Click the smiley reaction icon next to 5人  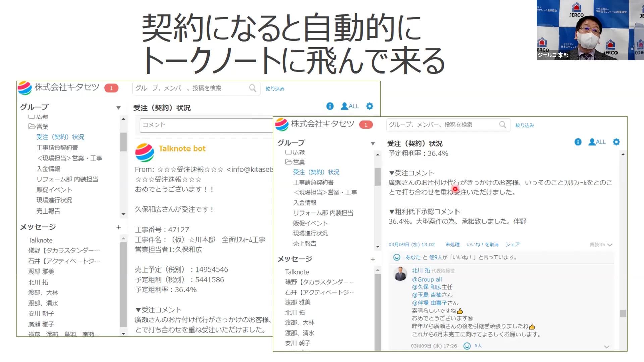click(x=467, y=346)
